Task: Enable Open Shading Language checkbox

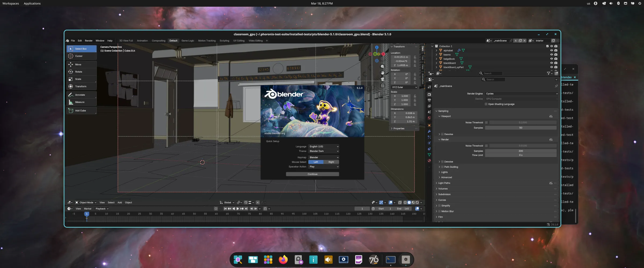Action: [x=486, y=104]
